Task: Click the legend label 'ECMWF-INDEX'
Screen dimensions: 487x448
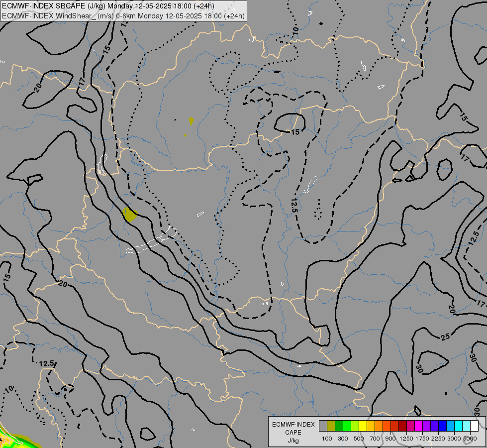Action: click(293, 425)
